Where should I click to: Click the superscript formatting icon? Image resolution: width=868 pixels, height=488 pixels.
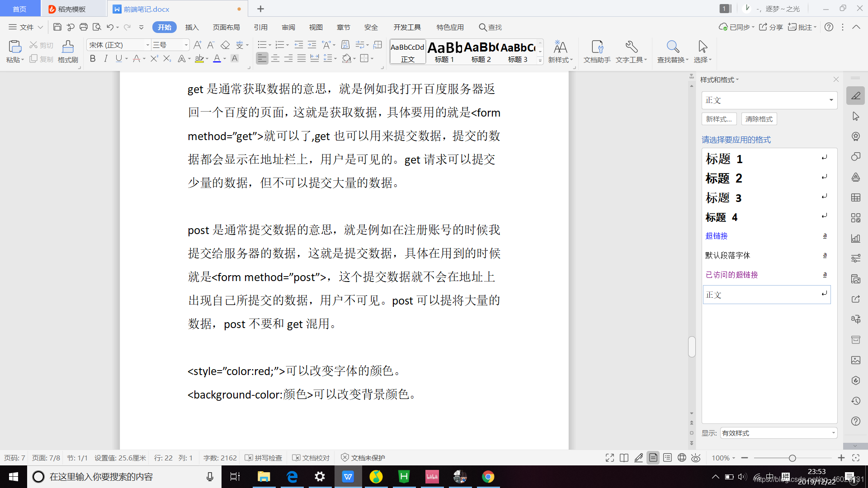click(154, 59)
